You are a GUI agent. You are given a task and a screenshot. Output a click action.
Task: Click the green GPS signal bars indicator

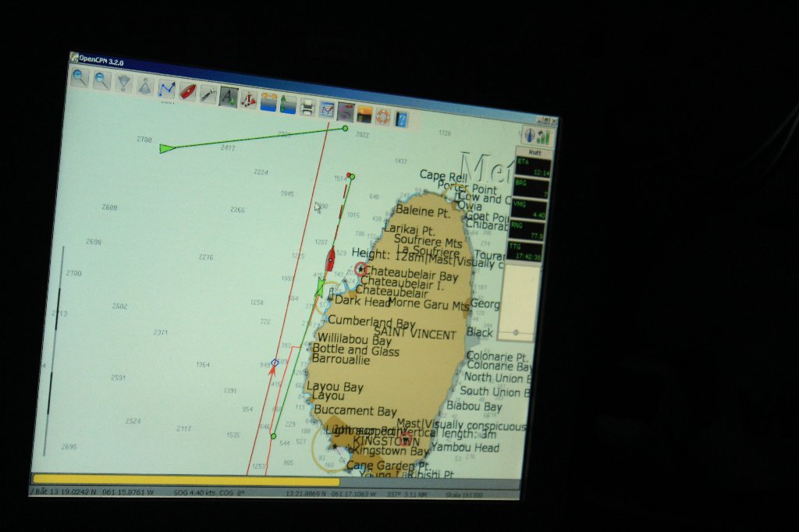point(543,137)
